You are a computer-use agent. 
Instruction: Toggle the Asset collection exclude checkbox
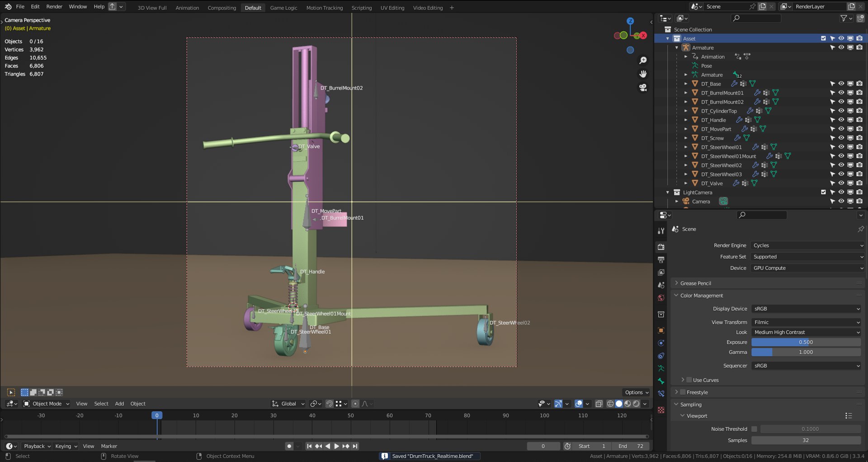click(x=823, y=38)
